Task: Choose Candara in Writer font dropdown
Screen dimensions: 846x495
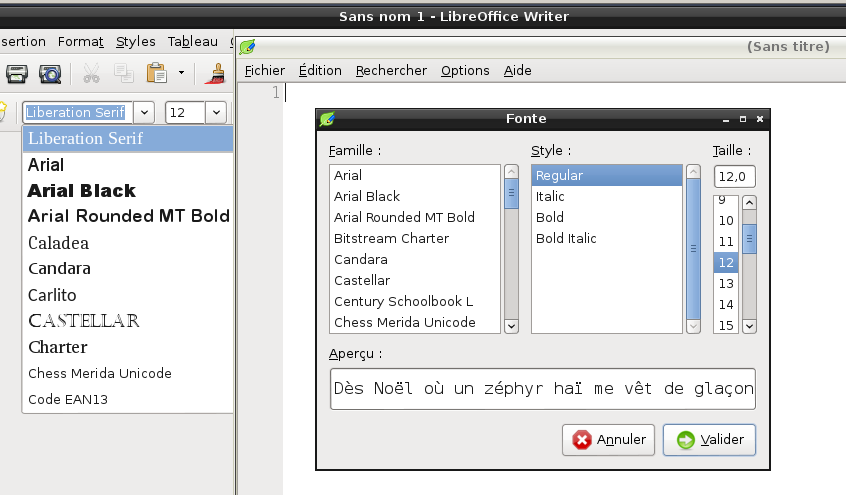Action: click(x=128, y=269)
